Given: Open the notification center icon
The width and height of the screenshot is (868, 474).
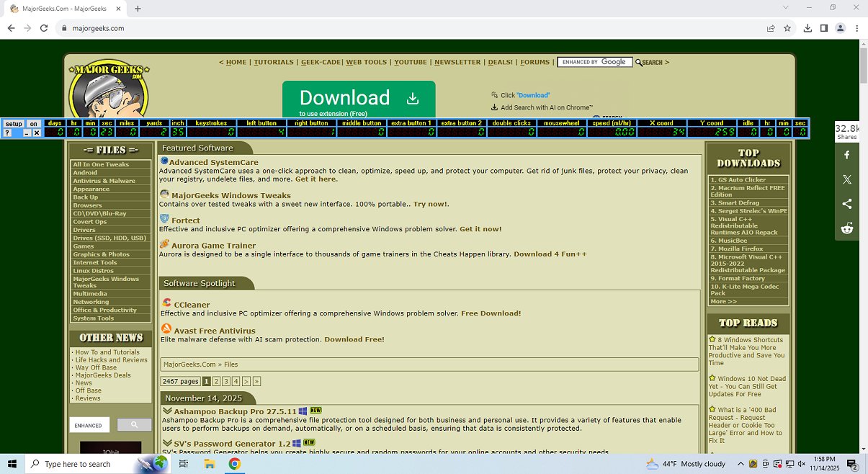Looking at the screenshot, I should [851, 464].
